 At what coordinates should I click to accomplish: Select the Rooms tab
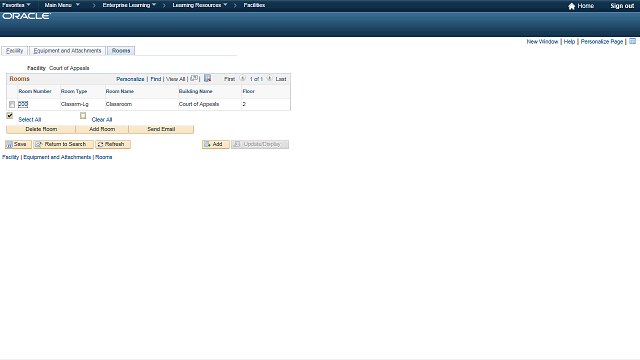tap(121, 51)
